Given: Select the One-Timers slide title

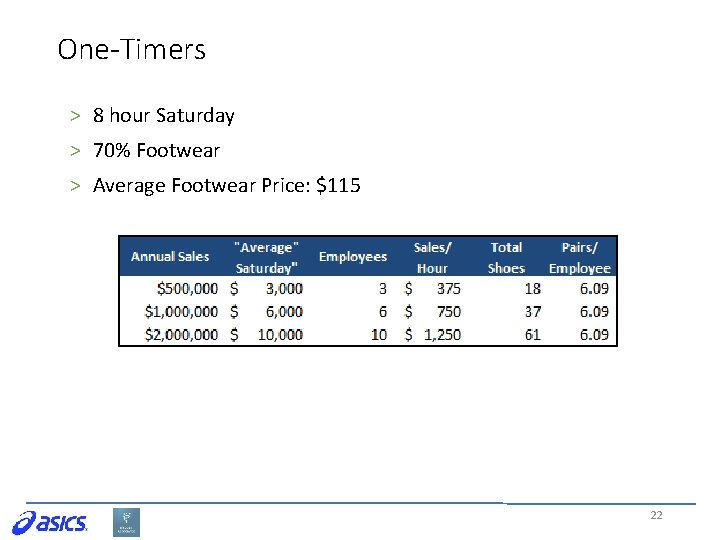Looking at the screenshot, I should 131,49.
